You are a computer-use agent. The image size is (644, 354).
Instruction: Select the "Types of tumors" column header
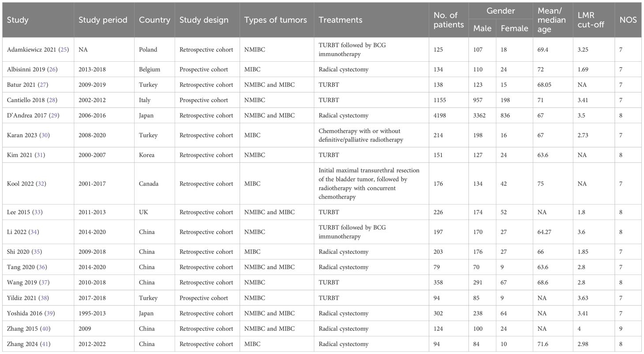(x=276, y=20)
